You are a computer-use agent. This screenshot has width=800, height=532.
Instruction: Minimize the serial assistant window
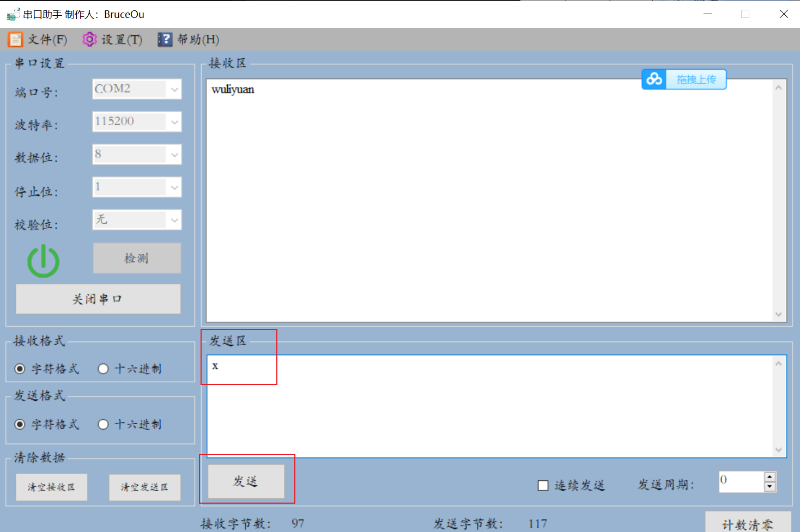point(707,14)
